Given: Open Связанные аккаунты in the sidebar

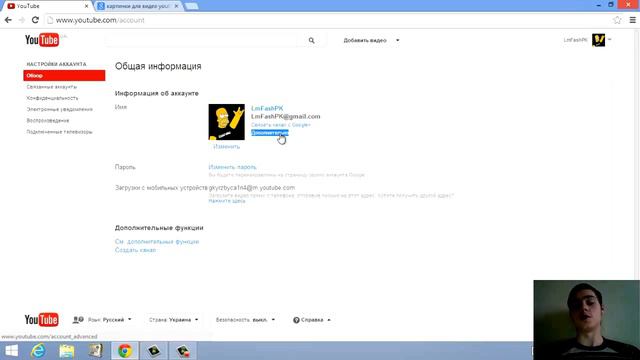Looking at the screenshot, I should click(x=52, y=87).
